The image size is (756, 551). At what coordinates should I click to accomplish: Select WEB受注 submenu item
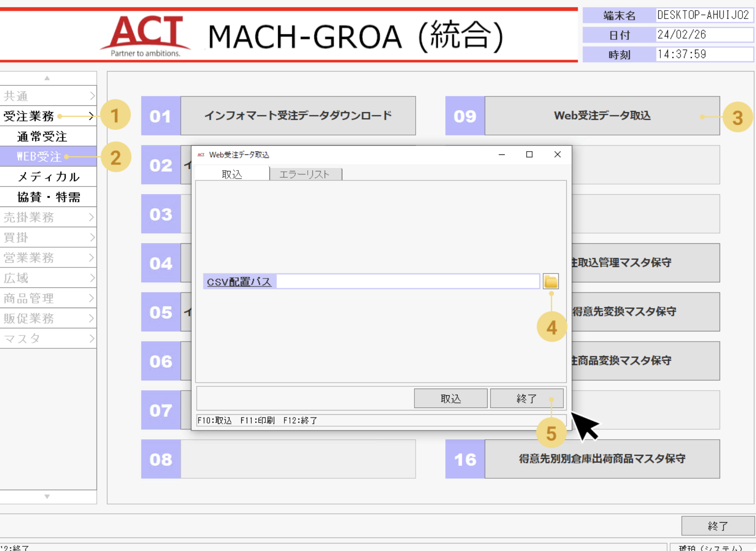48,157
